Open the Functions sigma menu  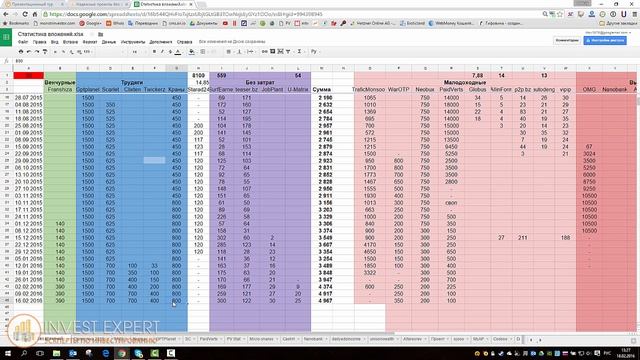299,51
